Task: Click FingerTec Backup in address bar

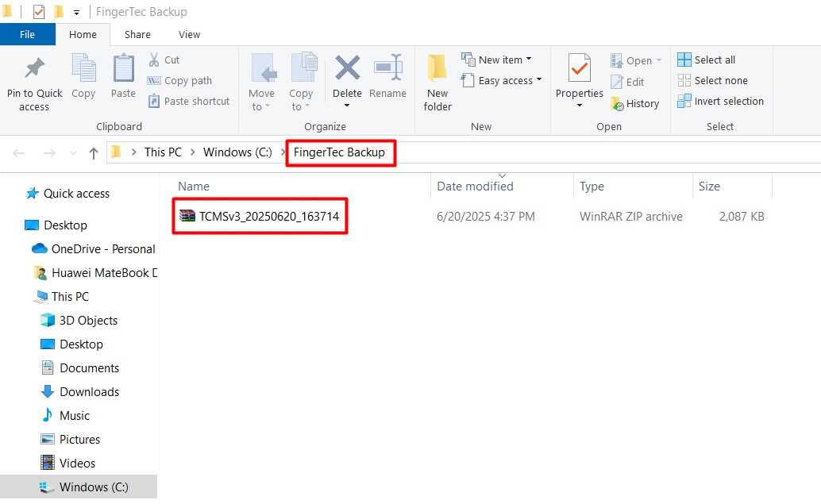Action: coord(339,152)
